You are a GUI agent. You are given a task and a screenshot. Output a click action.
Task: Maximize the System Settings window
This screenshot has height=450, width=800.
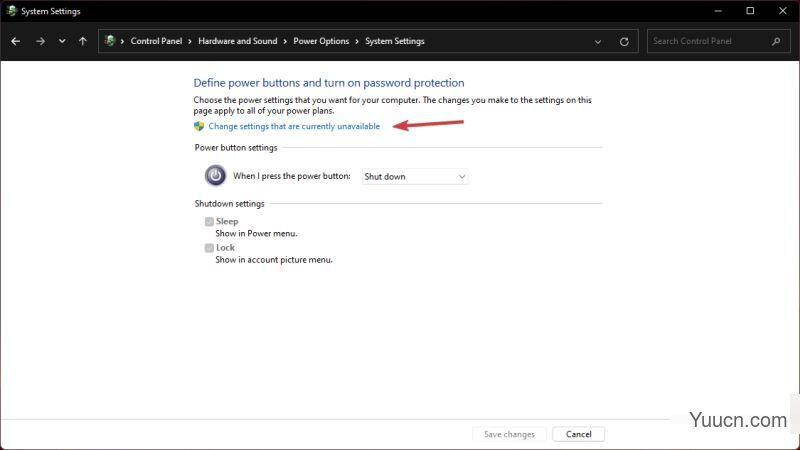click(x=750, y=11)
